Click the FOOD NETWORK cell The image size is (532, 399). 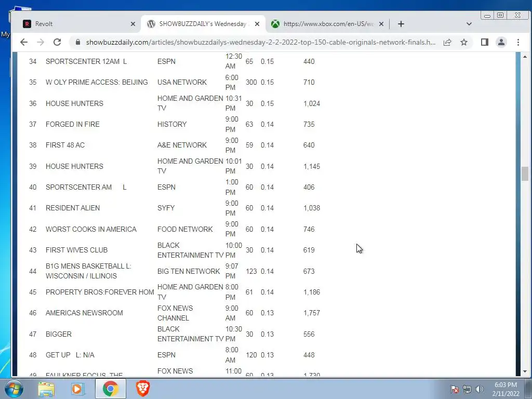[185, 229]
